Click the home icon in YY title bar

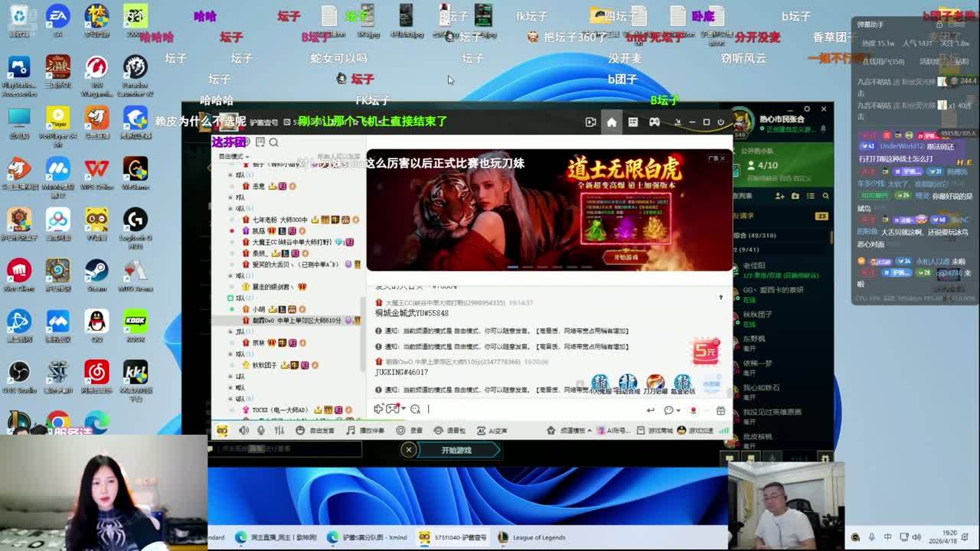[x=611, y=122]
